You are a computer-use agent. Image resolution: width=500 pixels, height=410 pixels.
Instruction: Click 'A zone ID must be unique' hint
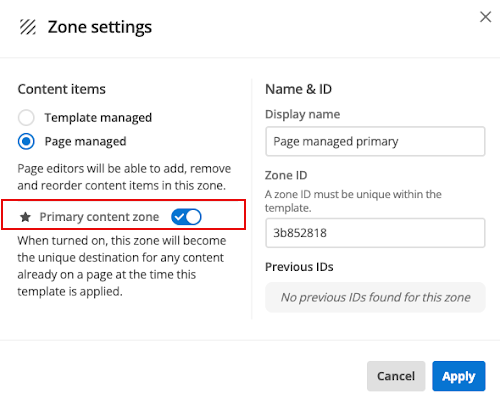(353, 201)
